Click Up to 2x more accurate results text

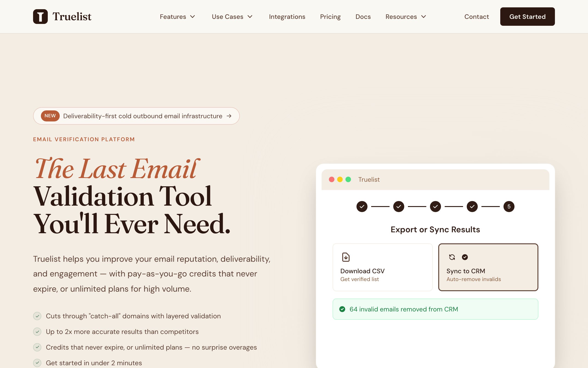tap(122, 331)
